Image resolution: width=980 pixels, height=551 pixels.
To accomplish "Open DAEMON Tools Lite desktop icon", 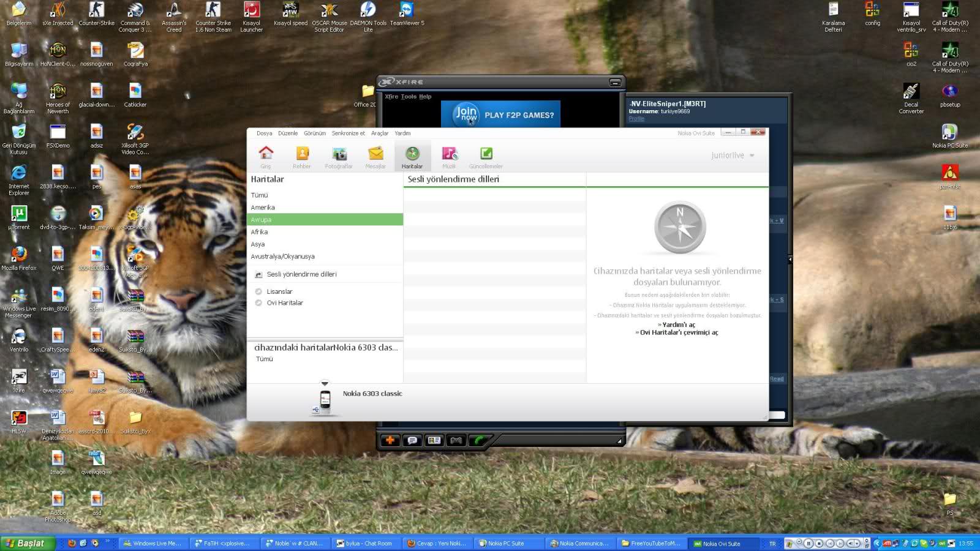I will [368, 17].
